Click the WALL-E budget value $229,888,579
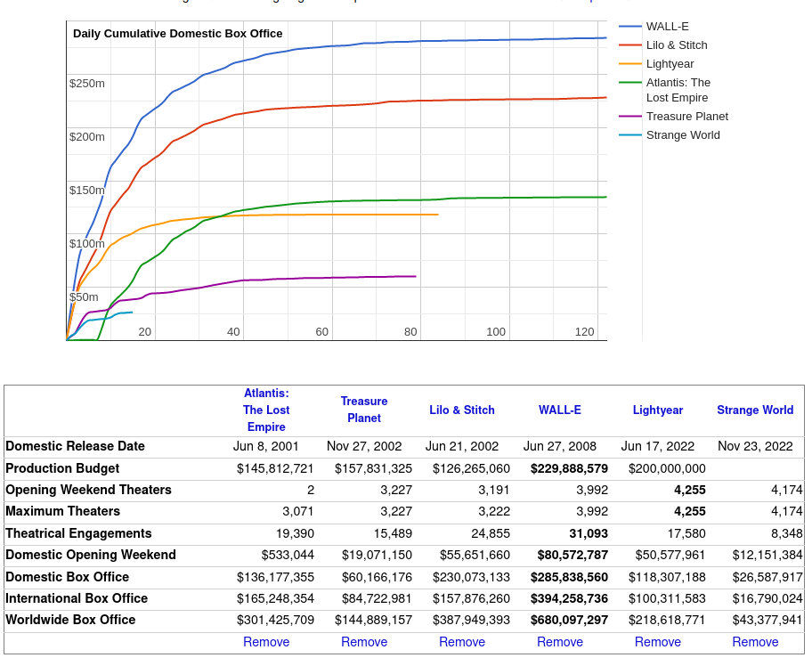 [569, 468]
